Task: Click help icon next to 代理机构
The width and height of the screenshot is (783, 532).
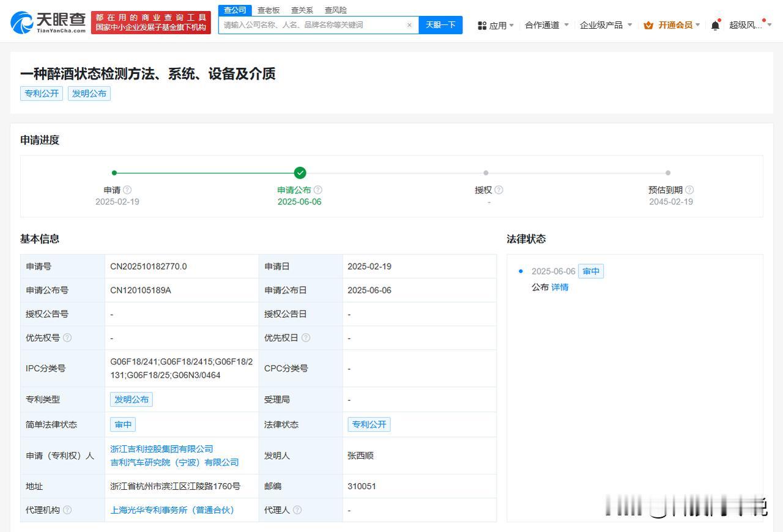Action: click(x=67, y=510)
